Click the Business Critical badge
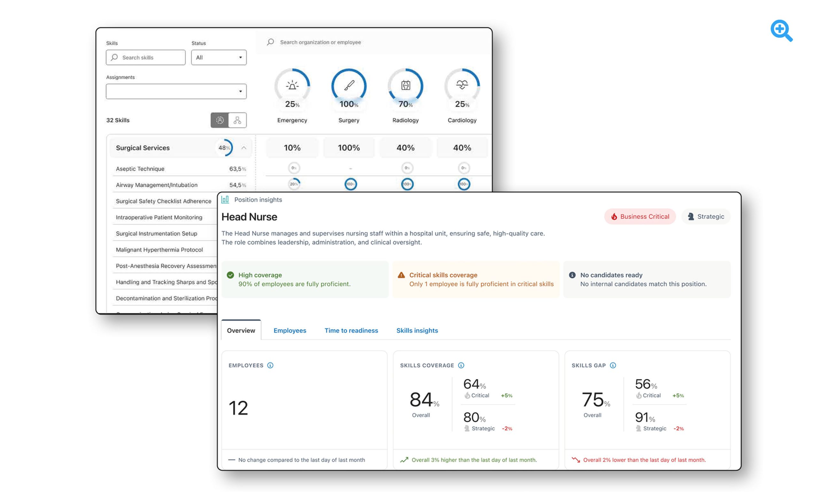Screen dimensions: 818x504 click(640, 217)
